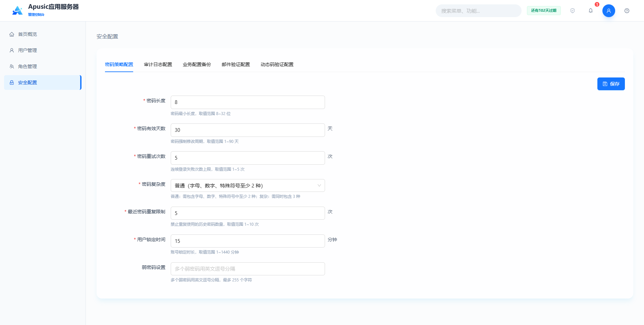Open the 密码复杂度 dropdown

[x=248, y=185]
